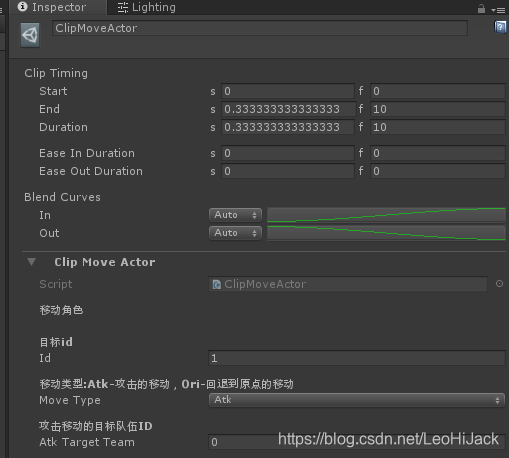Switch to the Lighting tab
The image size is (509, 458).
147,7
